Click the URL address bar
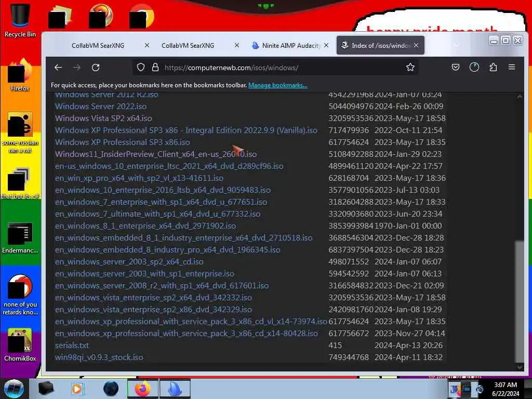Viewport: 532px width, 399px height. click(x=275, y=68)
